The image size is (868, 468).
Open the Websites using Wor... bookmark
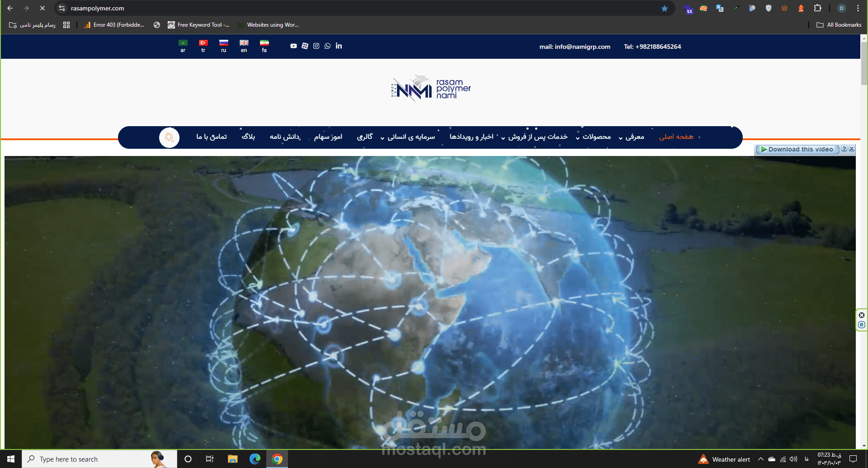click(x=268, y=25)
